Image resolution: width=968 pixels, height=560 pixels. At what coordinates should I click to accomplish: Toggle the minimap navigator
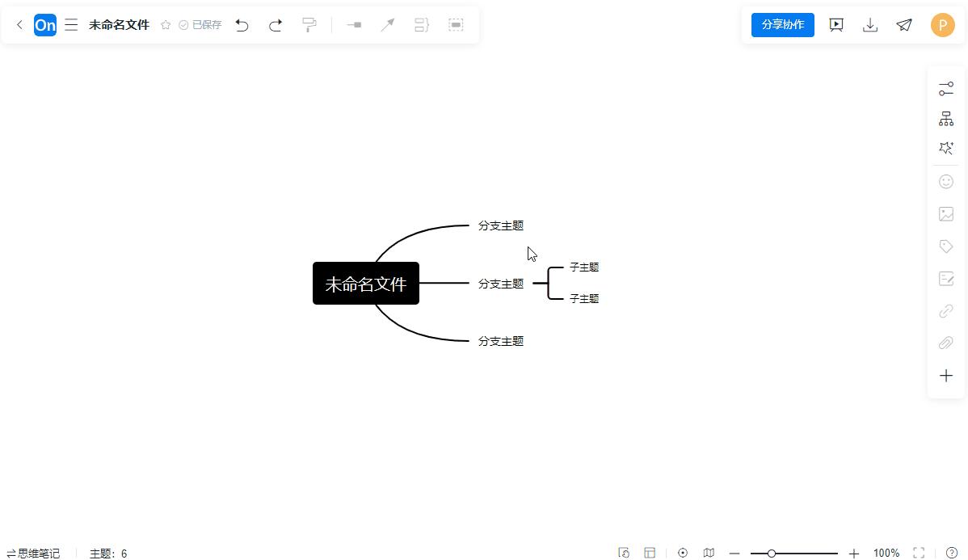[709, 553]
